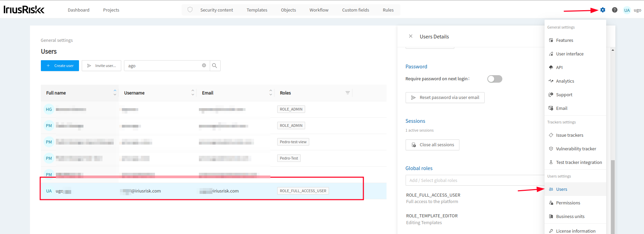The image size is (644, 234).
Task: Open the help question mark icon
Action: coord(614,10)
